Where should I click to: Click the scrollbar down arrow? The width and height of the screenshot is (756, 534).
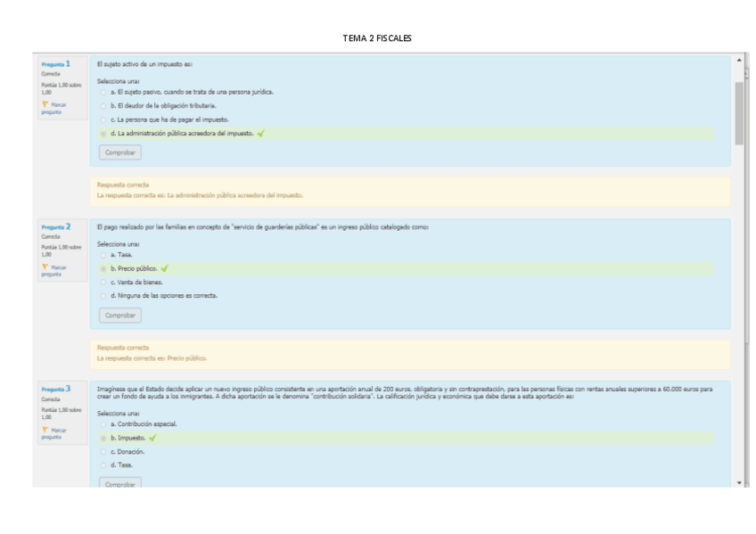click(739, 482)
